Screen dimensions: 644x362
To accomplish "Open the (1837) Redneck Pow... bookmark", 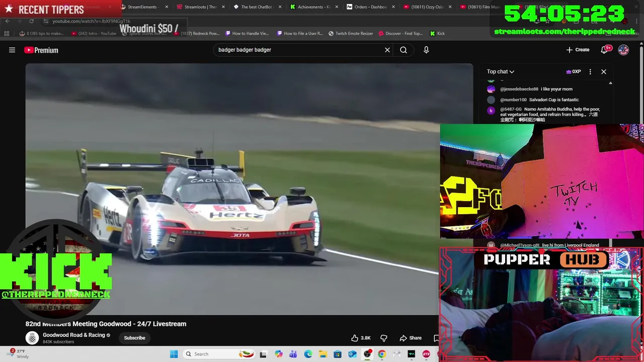I will [x=197, y=33].
